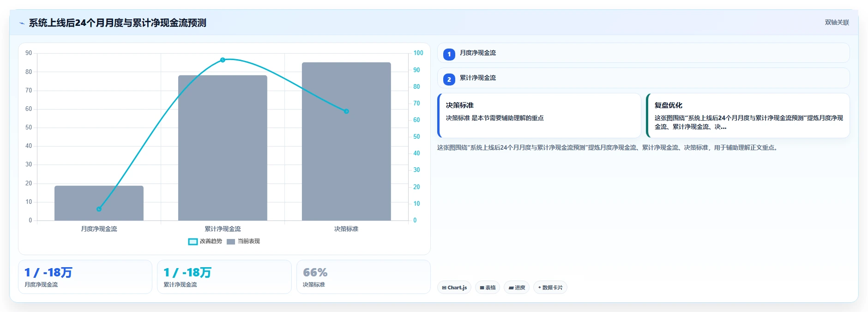The image size is (868, 312).
Task: Select the 累计净现金流 list row
Action: click(643, 78)
